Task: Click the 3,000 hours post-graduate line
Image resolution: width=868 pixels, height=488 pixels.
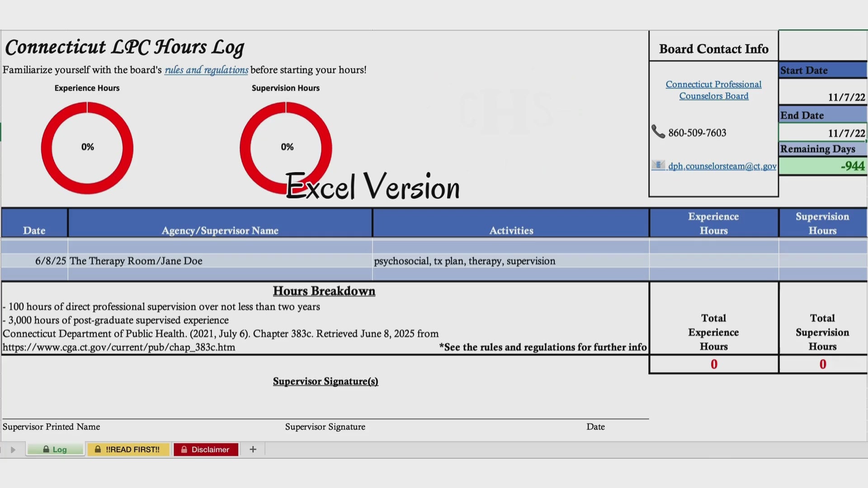Action: pyautogui.click(x=116, y=320)
